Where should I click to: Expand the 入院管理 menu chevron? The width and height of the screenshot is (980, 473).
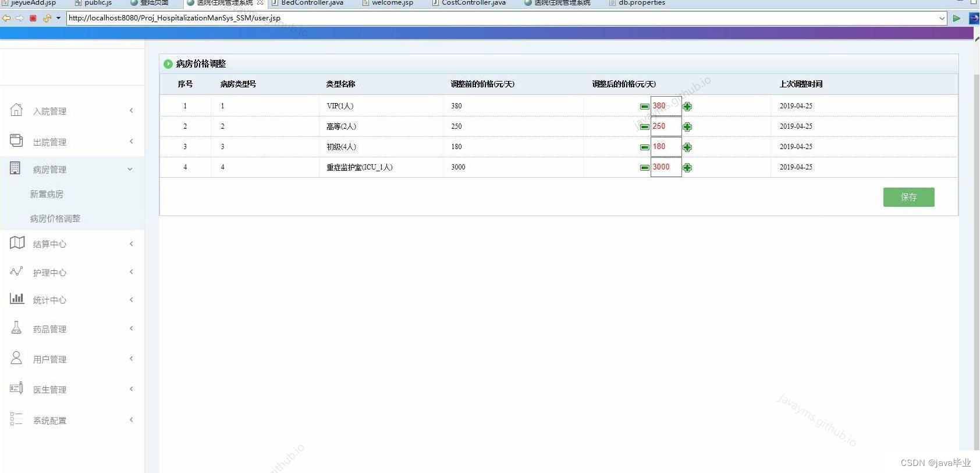click(131, 110)
